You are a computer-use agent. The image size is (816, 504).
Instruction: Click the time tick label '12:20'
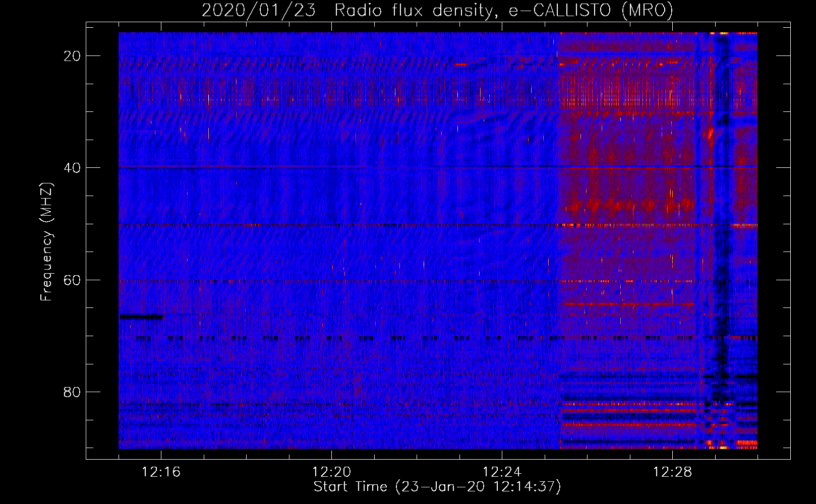click(x=332, y=472)
